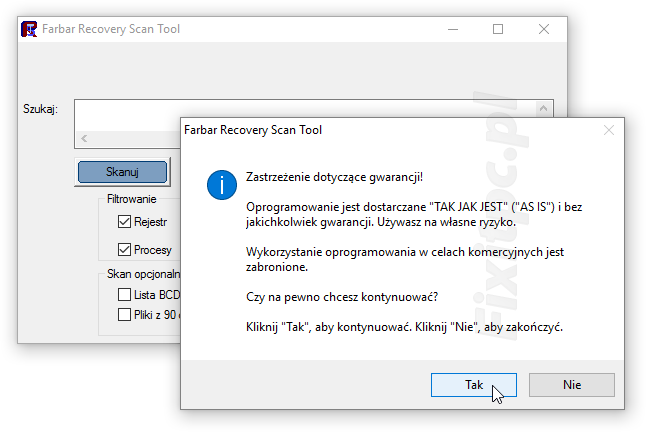Click the line beginning 'Kliknij "Tak", aby kontynuować'

[404, 327]
